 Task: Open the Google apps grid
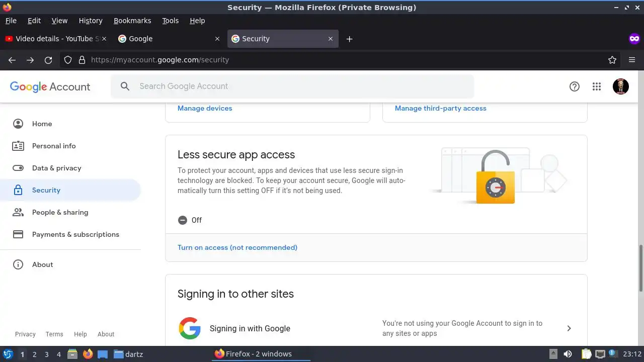pyautogui.click(x=597, y=86)
